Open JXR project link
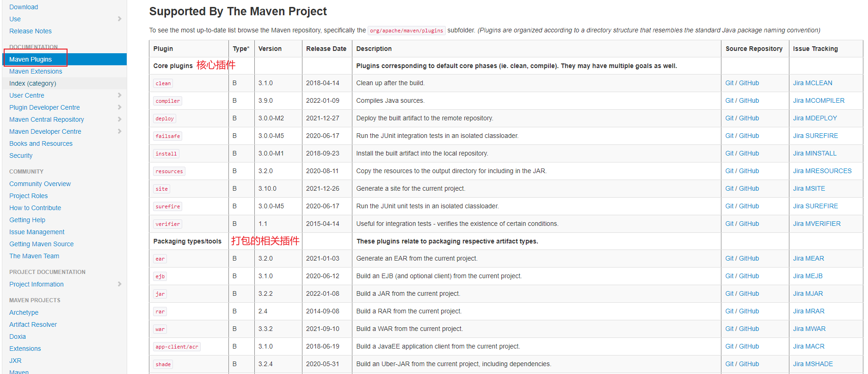Viewport: 868px width, 374px height. point(15,361)
